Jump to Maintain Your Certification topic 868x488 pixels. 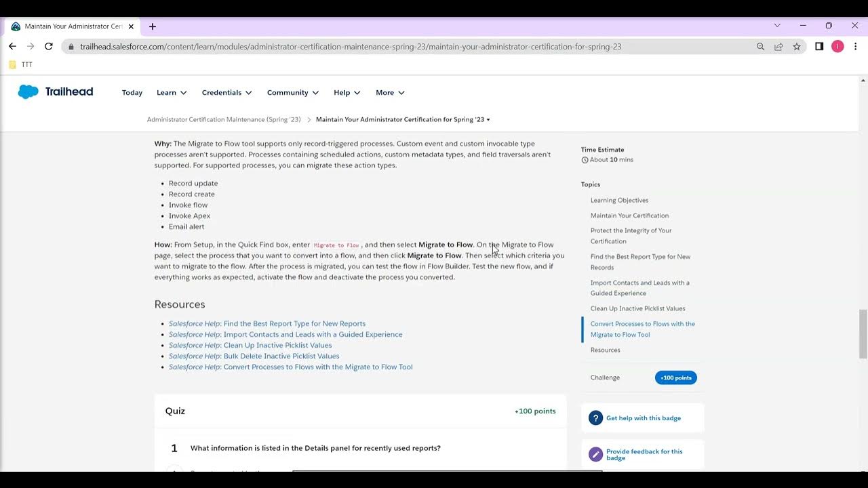(x=629, y=216)
